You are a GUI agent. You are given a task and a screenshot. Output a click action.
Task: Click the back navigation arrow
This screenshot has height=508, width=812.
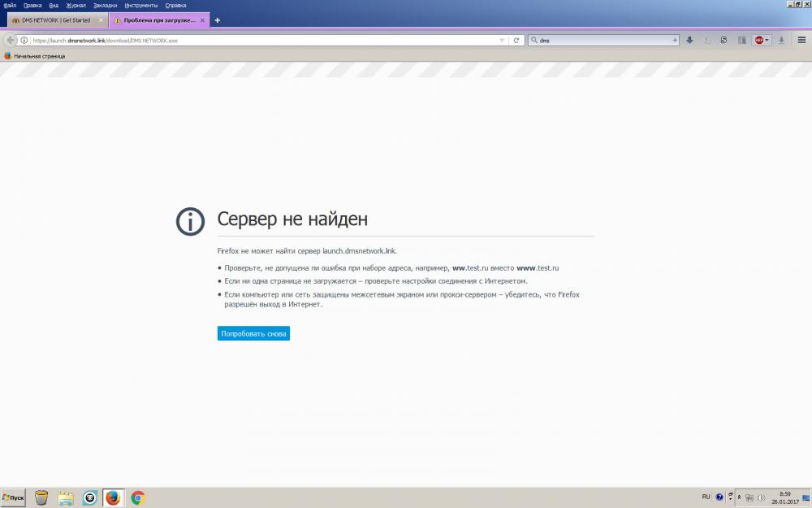(x=10, y=40)
